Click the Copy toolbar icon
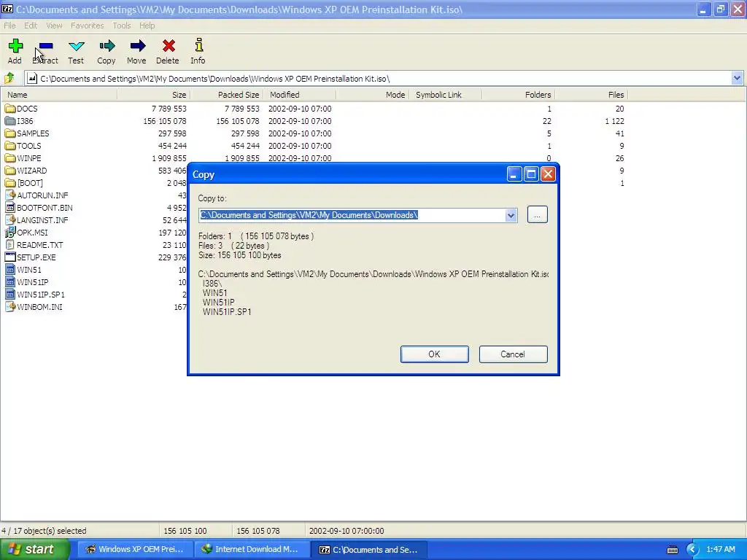This screenshot has height=560, width=747. (107, 46)
